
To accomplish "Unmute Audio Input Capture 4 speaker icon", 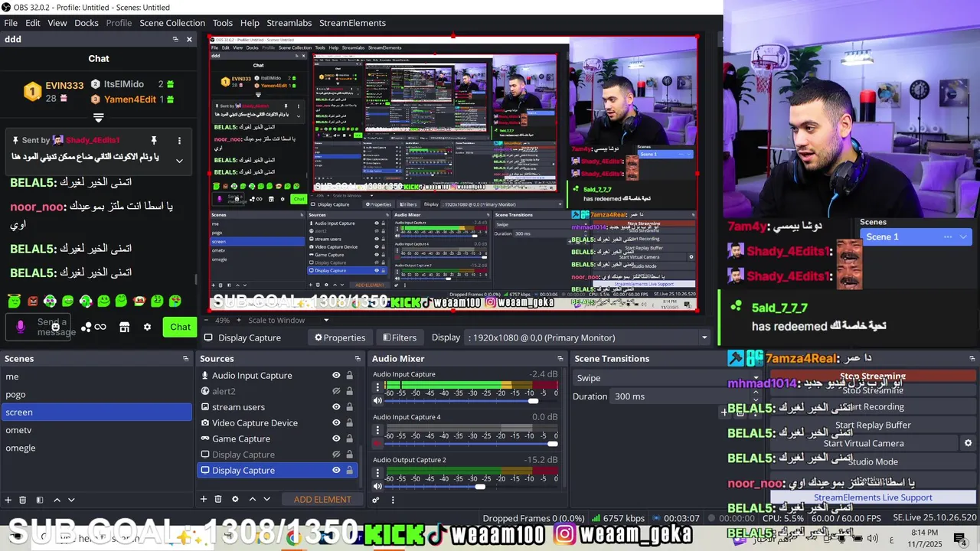I will point(377,443).
